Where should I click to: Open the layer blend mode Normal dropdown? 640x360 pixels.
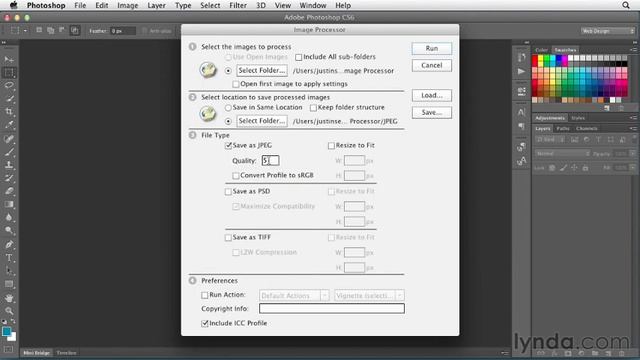[562, 154]
